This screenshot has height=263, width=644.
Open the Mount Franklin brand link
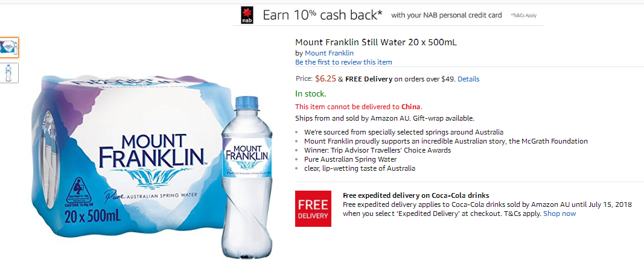[x=329, y=53]
